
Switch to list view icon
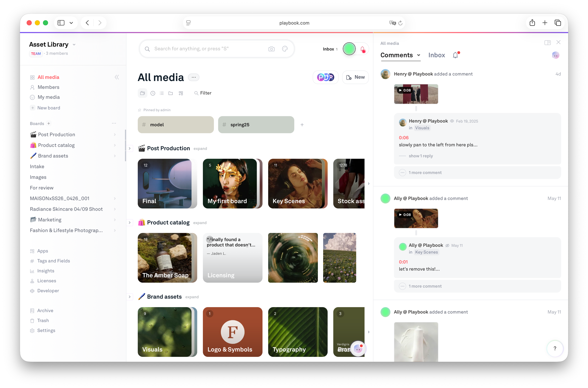(162, 93)
